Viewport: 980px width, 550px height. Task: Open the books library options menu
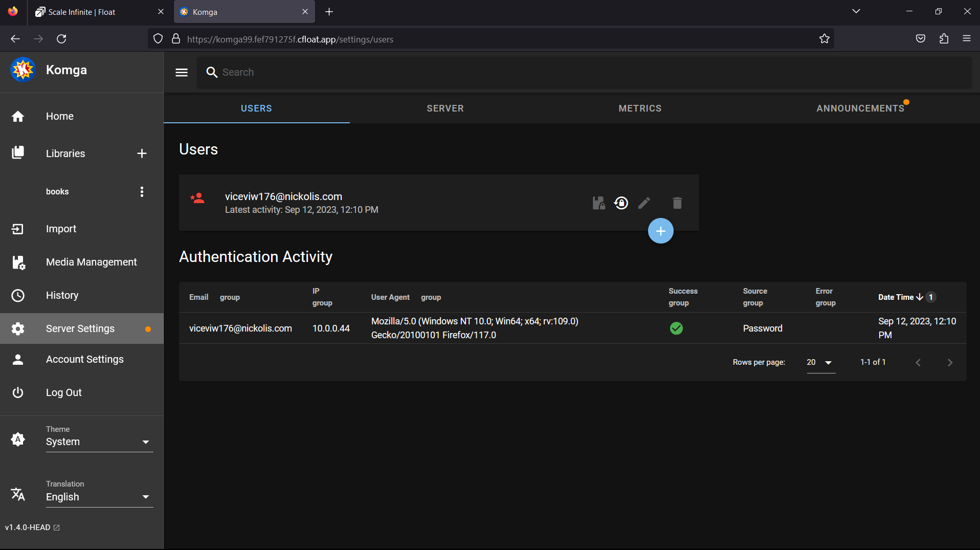click(142, 191)
